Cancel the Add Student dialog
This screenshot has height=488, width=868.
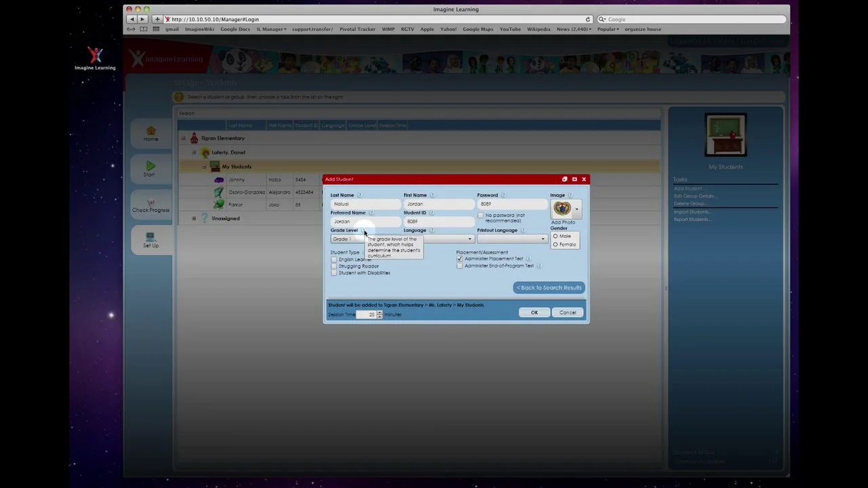[568, 312]
